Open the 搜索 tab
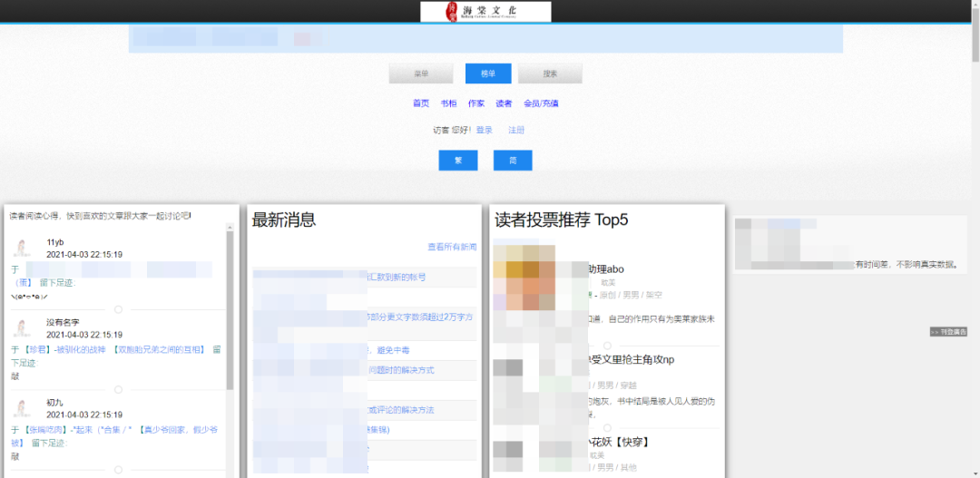 pos(550,73)
